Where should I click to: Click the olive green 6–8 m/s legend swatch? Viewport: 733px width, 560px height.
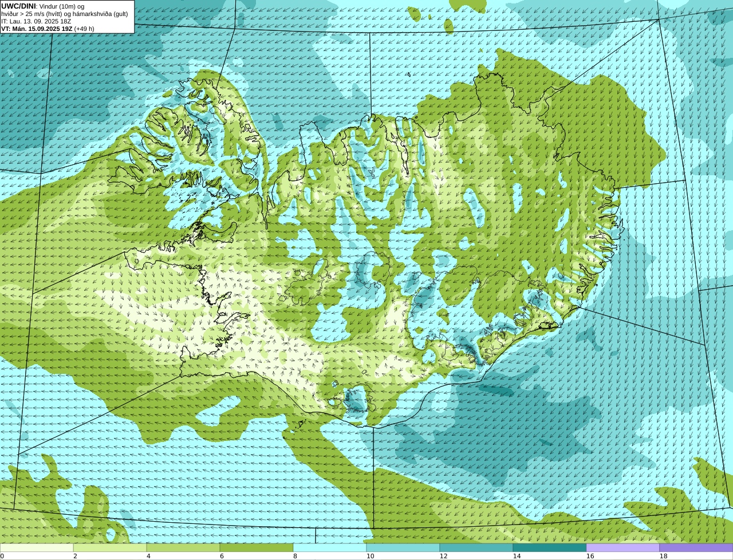257,547
